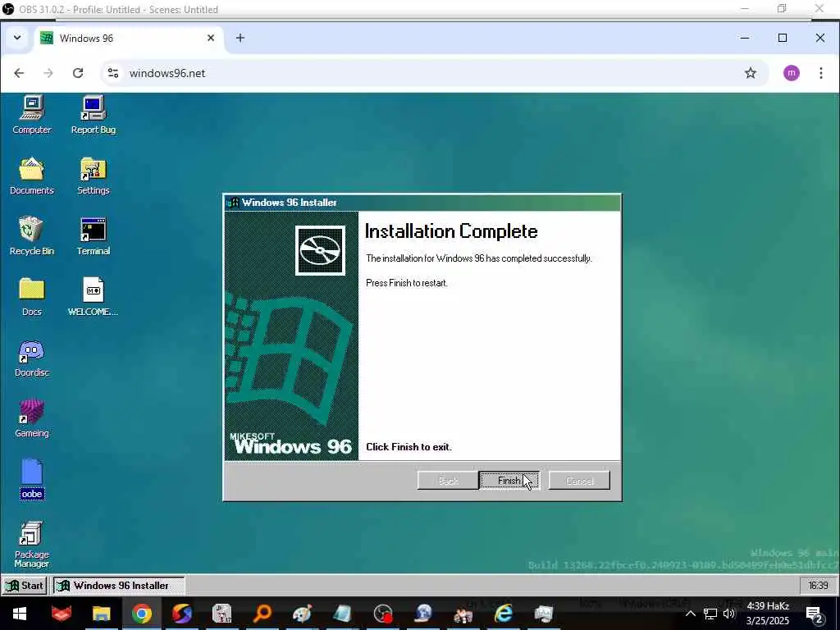
Task: Switch to Chrome on the taskbar
Action: [x=141, y=614]
